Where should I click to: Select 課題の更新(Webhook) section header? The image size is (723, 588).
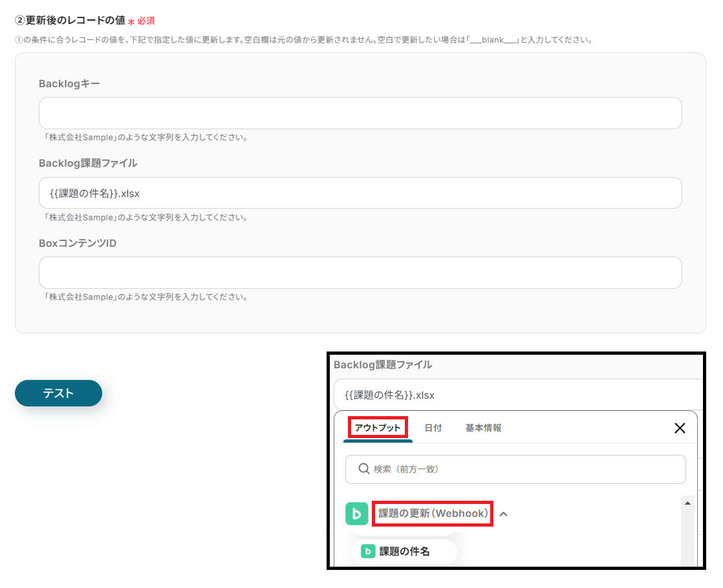click(433, 514)
